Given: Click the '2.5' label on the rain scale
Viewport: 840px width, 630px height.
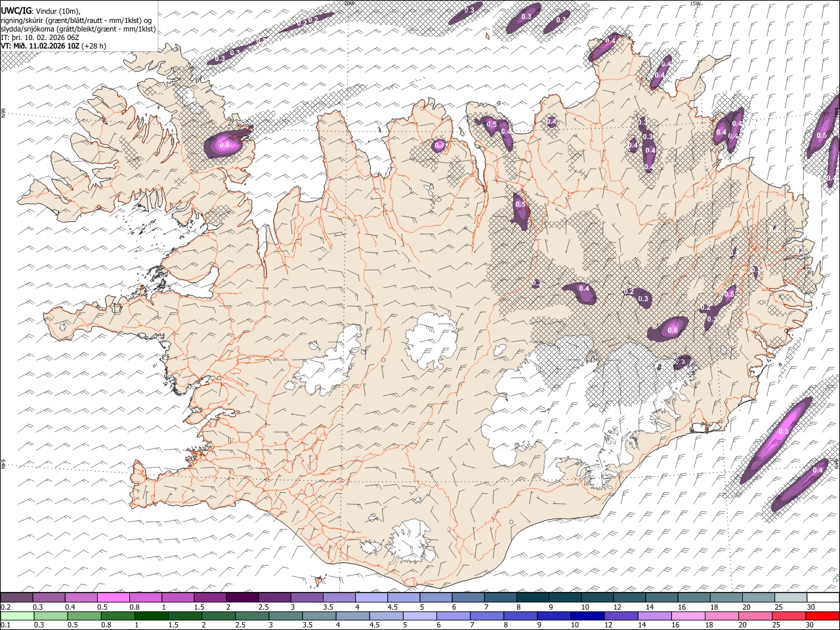Looking at the screenshot, I should click(241, 625).
